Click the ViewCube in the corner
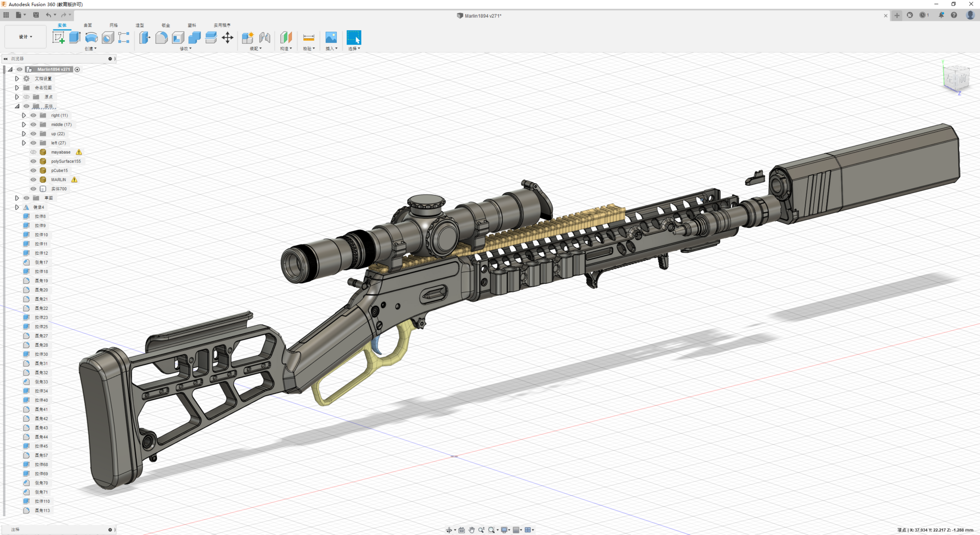 click(x=955, y=78)
